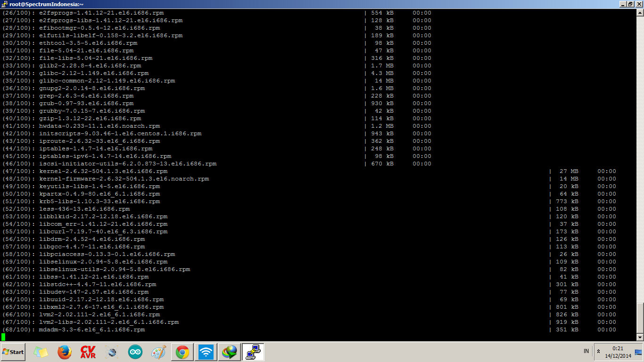The height and width of the screenshot is (362, 644).
Task: Click the line glibc-common-2.12-1.149.el6.i686.rpm
Action: (107, 81)
